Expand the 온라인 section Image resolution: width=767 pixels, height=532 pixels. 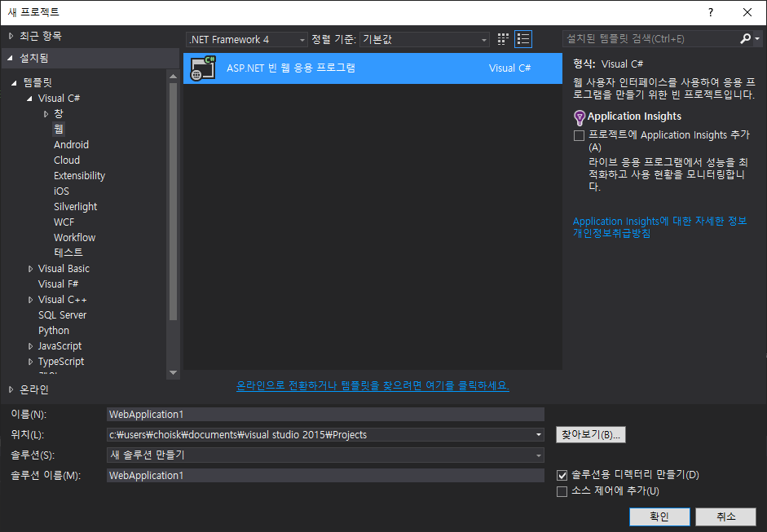(x=11, y=389)
